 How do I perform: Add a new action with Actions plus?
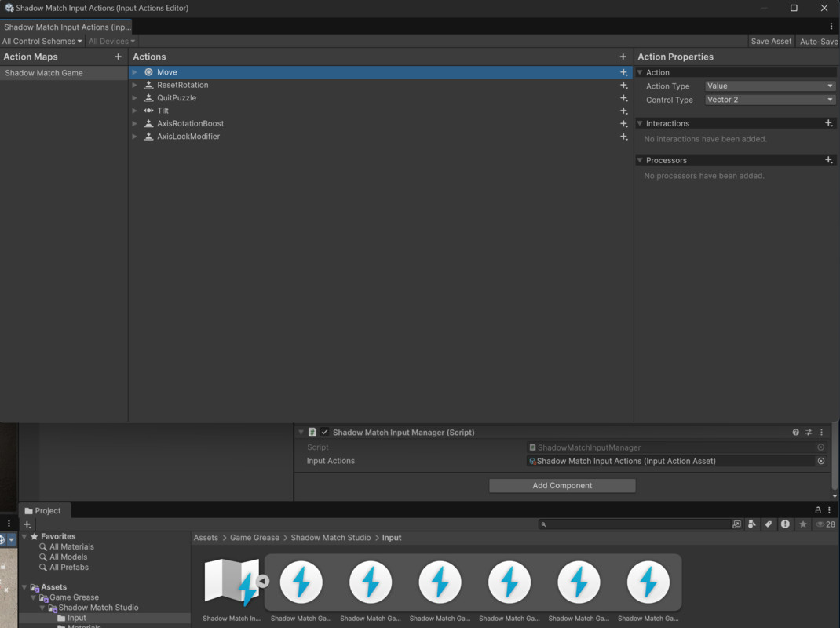[623, 57]
